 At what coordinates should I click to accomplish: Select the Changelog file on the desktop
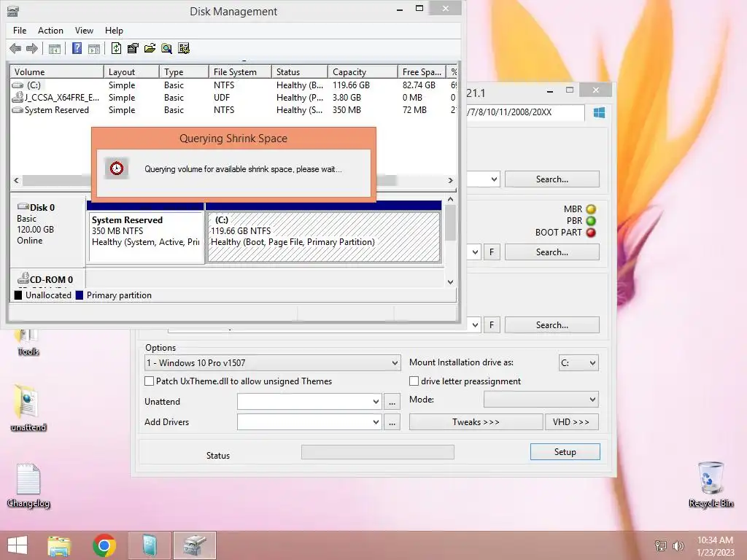click(x=28, y=485)
